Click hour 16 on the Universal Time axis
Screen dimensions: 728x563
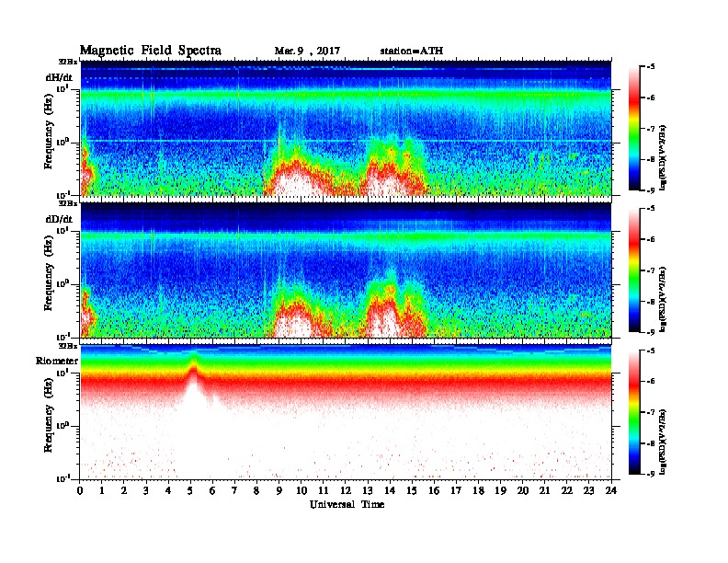(434, 491)
